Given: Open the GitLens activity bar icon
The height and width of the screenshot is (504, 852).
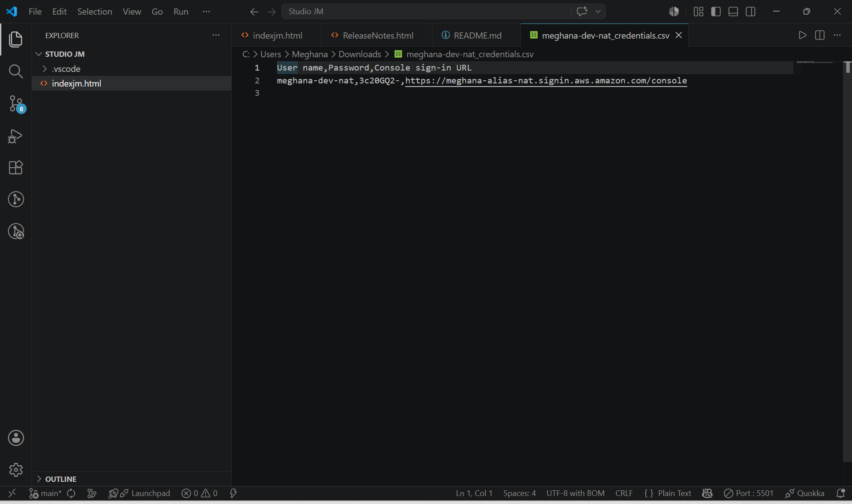Looking at the screenshot, I should tap(16, 199).
